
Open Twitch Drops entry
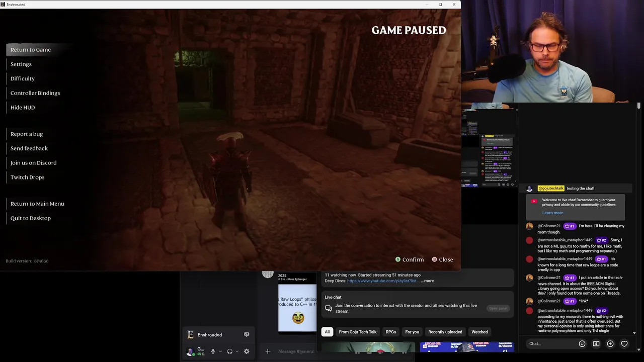[x=28, y=177]
